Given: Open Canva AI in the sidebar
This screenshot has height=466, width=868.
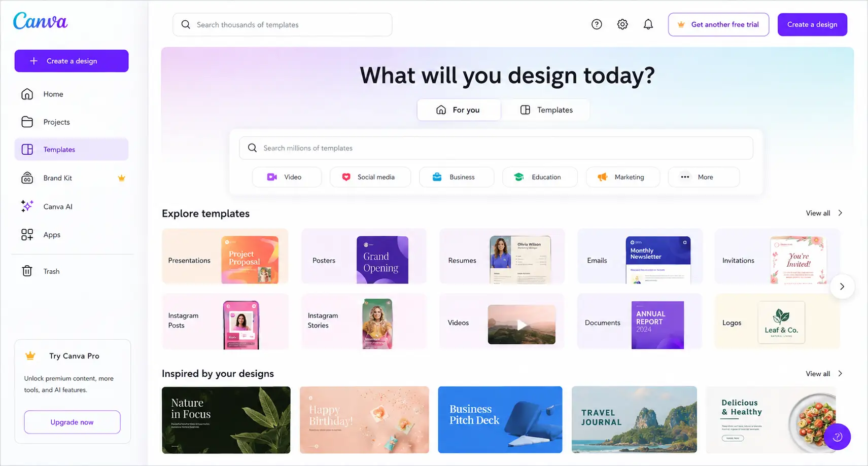Looking at the screenshot, I should point(72,206).
